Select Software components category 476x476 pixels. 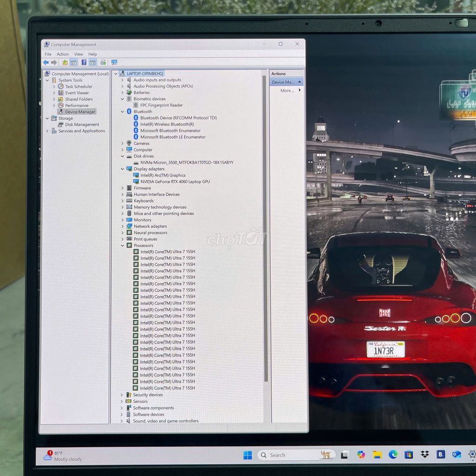tap(153, 408)
